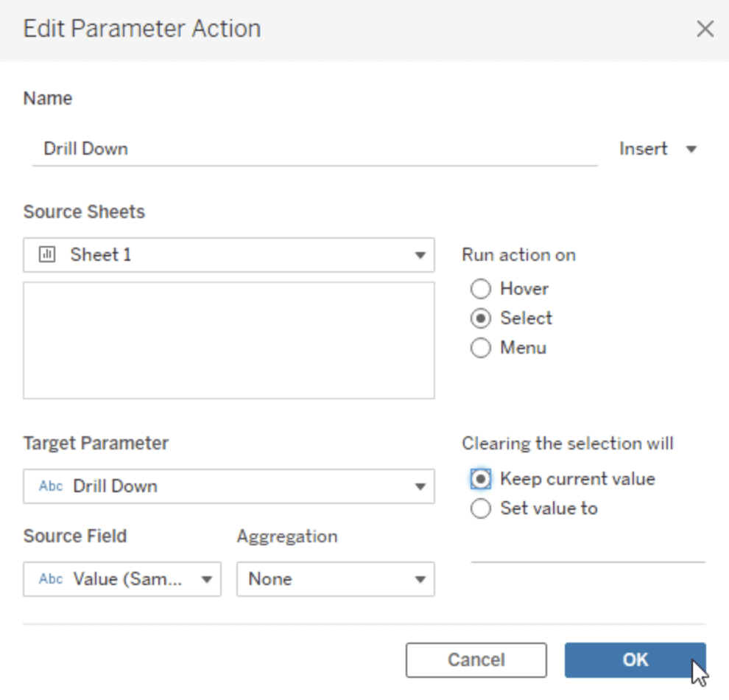The width and height of the screenshot is (729, 700).
Task: Close the Edit Parameter Action dialog
Action: pyautogui.click(x=705, y=29)
